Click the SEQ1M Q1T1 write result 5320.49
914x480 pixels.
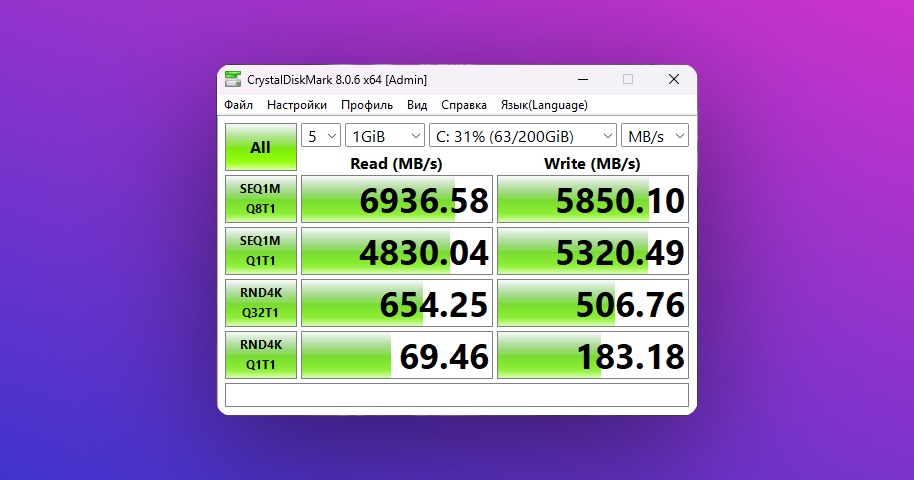593,251
